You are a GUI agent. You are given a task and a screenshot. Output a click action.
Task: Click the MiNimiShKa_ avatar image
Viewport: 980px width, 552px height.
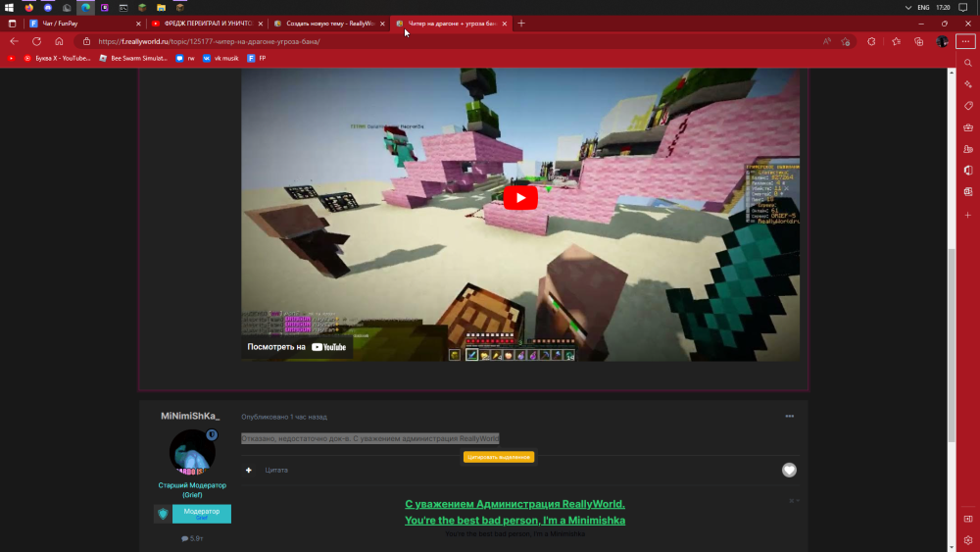[x=192, y=452]
